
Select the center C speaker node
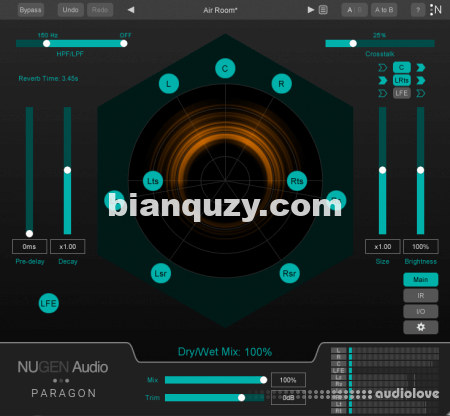pos(225,68)
